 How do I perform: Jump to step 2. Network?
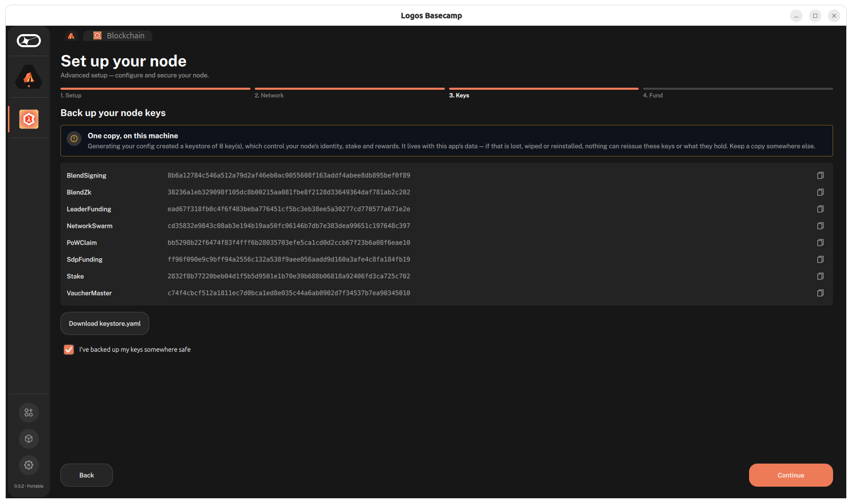coord(269,96)
